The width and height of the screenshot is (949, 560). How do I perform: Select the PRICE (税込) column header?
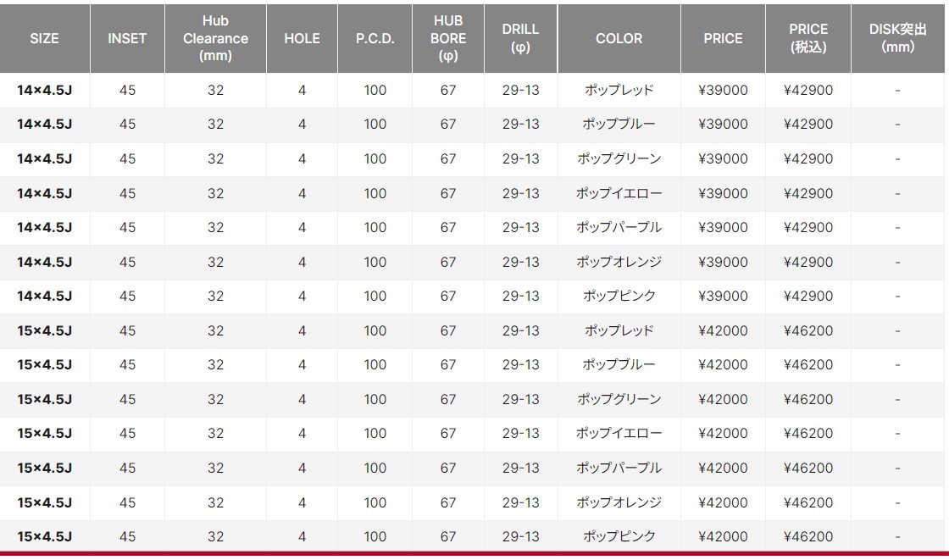808,38
